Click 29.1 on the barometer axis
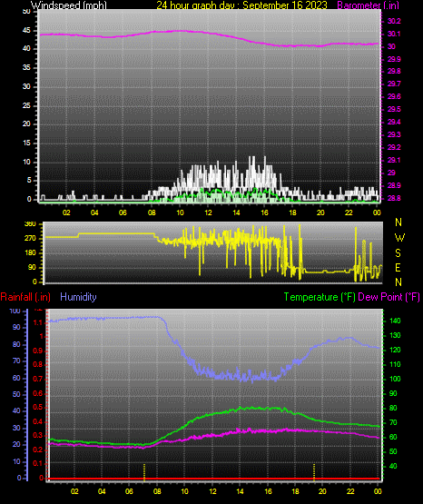 pyautogui.click(x=394, y=160)
